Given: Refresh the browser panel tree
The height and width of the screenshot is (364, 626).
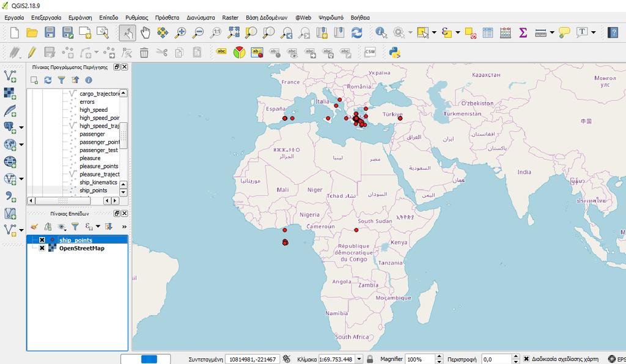Looking at the screenshot, I should tap(48, 80).
